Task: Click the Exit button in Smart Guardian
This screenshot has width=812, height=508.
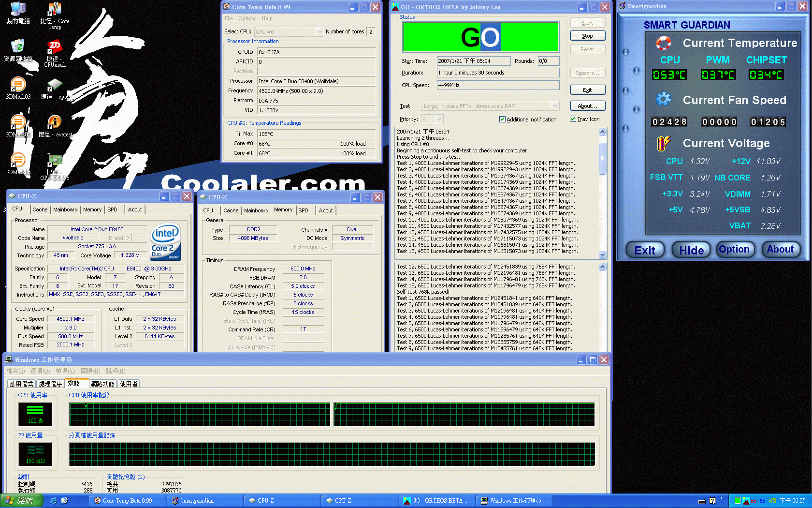Action: point(645,250)
